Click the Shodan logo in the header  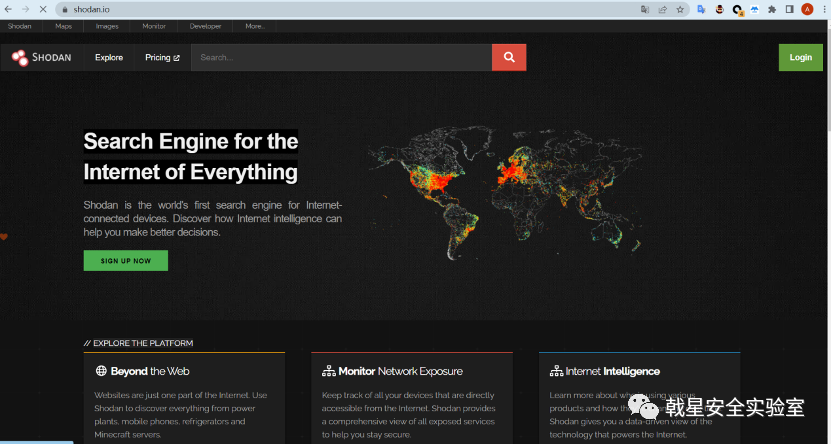point(41,57)
